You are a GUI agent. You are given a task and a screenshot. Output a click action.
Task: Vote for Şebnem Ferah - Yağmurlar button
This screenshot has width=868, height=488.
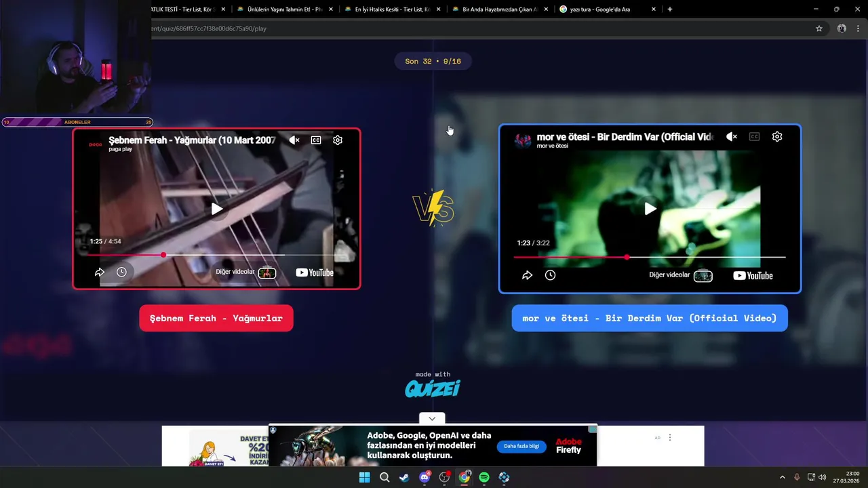tap(216, 318)
